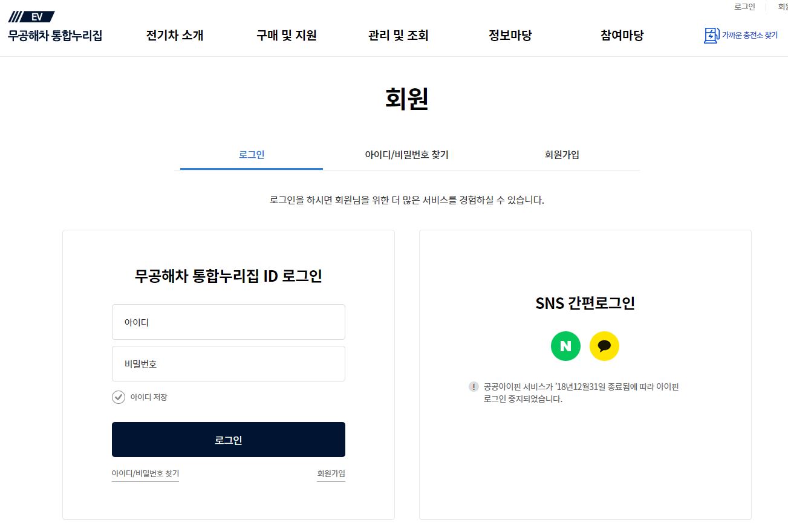This screenshot has height=532, width=788.
Task: Select the green Naver SNS login icon
Action: tap(565, 346)
